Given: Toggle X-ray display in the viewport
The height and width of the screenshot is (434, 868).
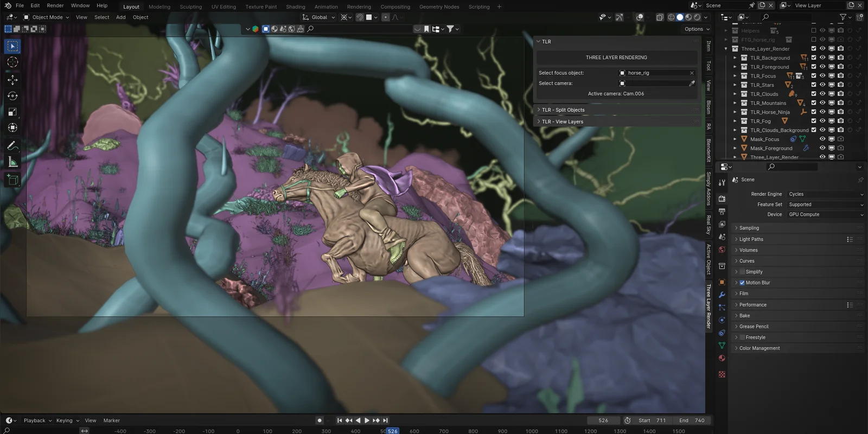Looking at the screenshot, I should tap(660, 17).
